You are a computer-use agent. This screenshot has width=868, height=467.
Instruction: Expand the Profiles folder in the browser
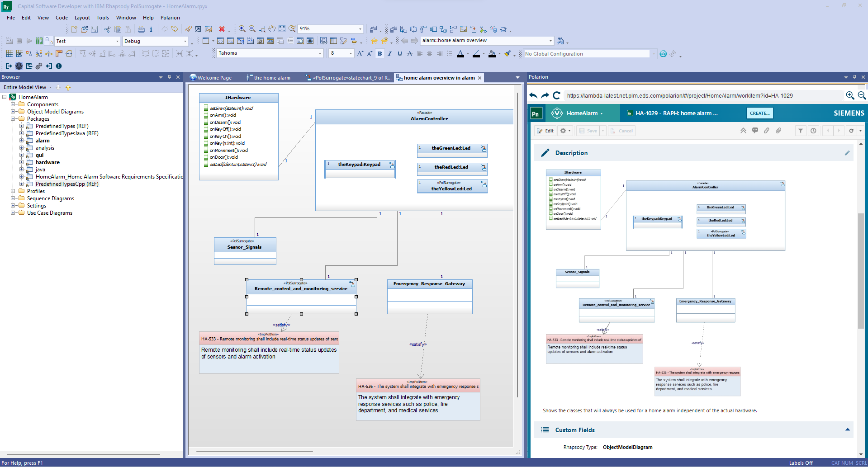(13, 191)
